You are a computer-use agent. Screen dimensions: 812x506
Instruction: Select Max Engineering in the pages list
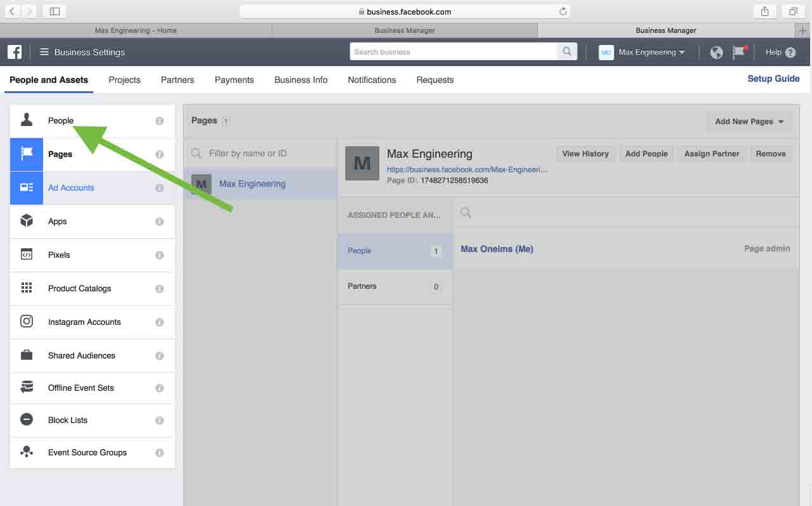260,184
